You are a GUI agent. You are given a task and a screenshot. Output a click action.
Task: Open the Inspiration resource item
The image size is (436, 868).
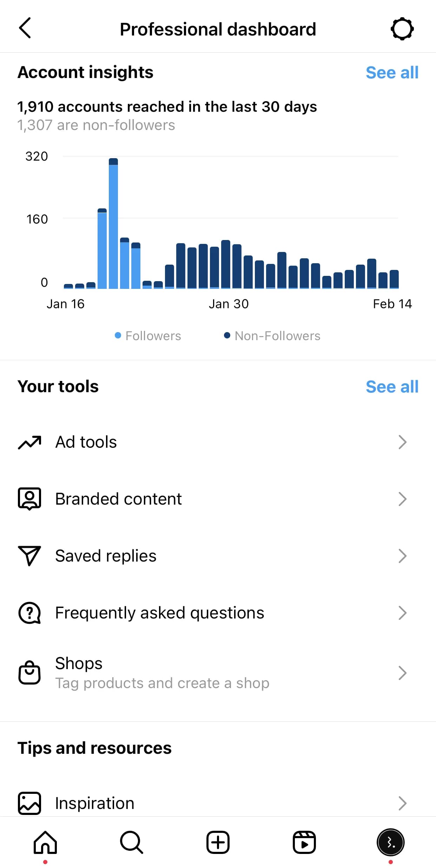pyautogui.click(x=95, y=803)
